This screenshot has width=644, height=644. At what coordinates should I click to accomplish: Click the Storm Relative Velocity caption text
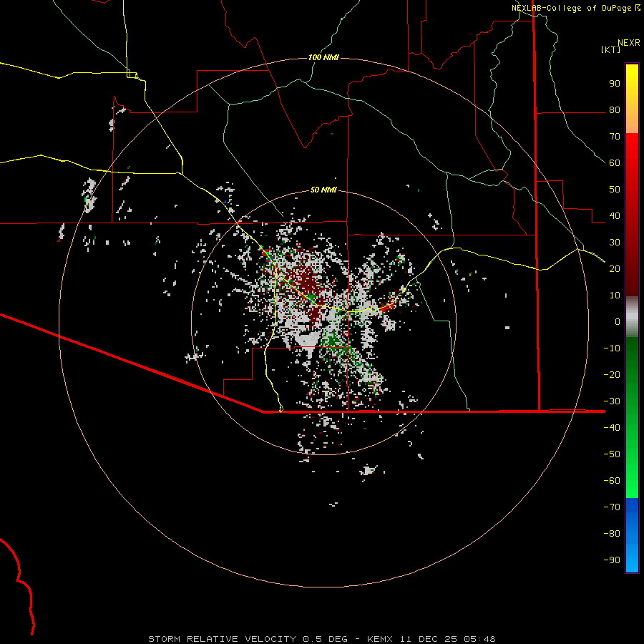point(223,639)
